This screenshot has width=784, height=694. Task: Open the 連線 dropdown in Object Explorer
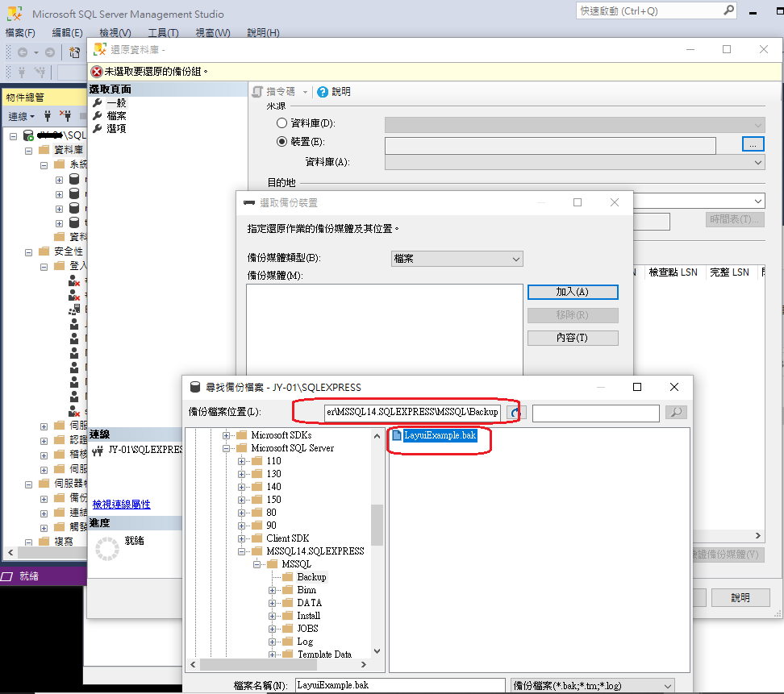22,116
